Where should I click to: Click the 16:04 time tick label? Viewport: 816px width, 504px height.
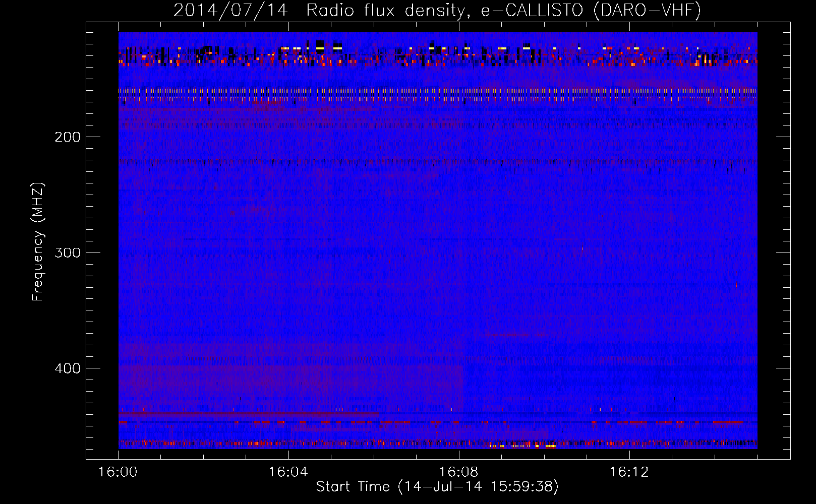(288, 472)
